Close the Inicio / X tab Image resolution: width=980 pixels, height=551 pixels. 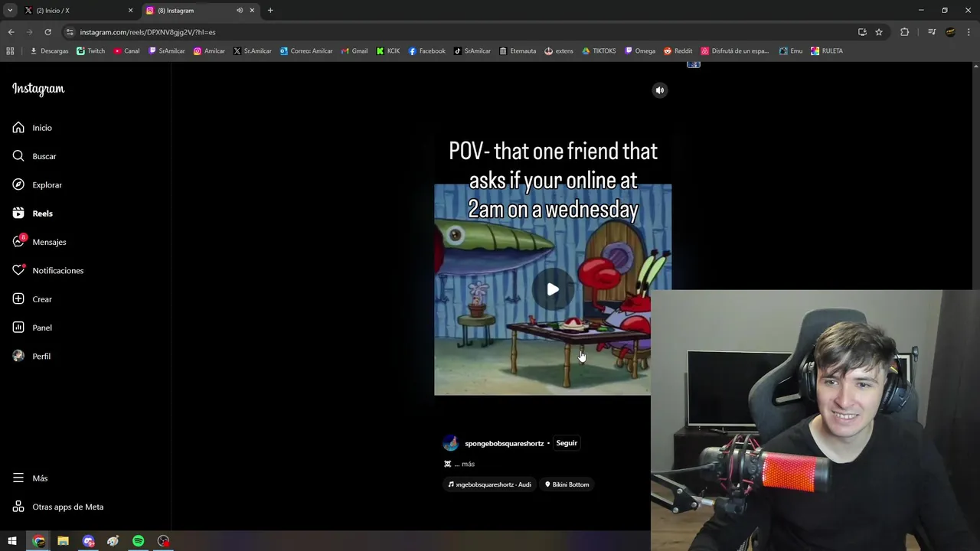click(130, 11)
